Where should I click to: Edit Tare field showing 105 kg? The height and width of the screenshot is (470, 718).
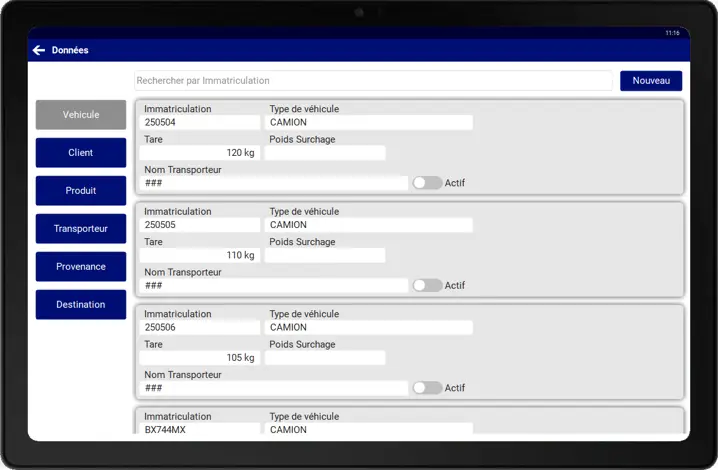click(200, 358)
